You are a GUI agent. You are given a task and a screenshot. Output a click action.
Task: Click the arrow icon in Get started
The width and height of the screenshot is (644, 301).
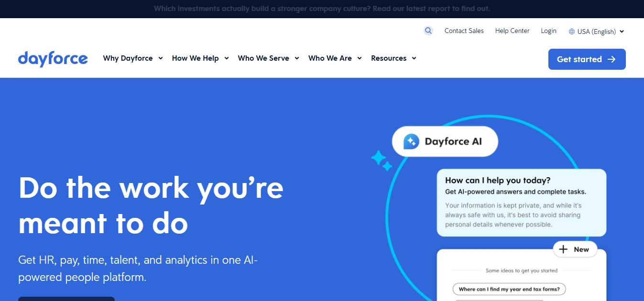pos(611,59)
